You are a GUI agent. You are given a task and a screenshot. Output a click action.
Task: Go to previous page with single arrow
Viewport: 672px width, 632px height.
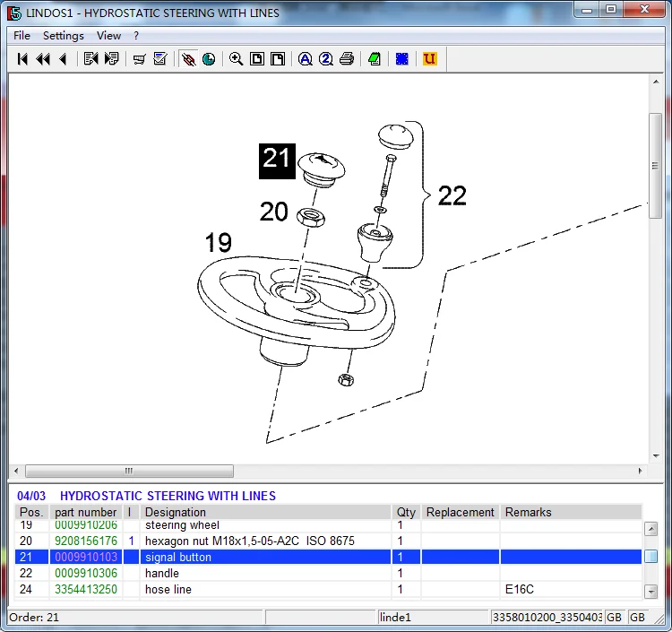pos(63,59)
